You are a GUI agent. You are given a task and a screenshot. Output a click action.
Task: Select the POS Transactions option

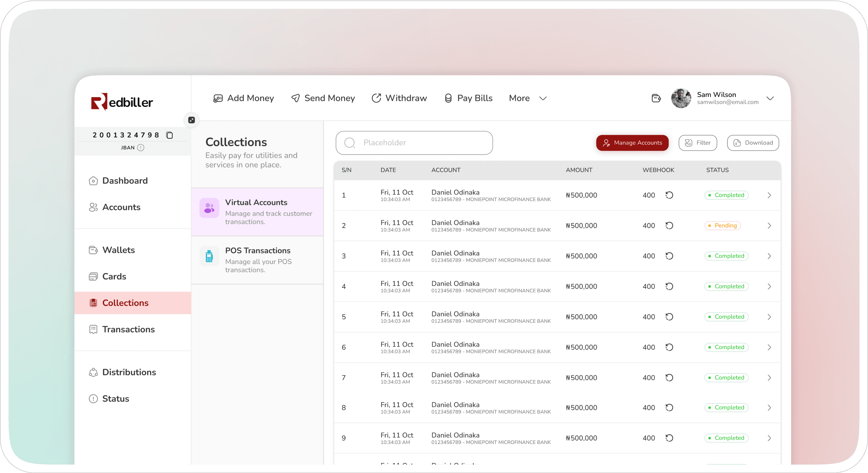[258, 260]
